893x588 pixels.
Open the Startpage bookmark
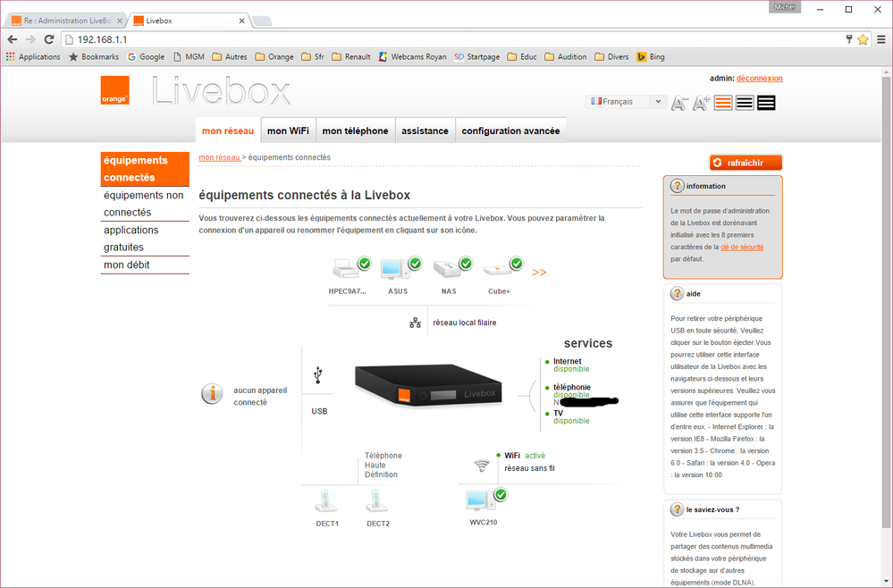pyautogui.click(x=476, y=57)
